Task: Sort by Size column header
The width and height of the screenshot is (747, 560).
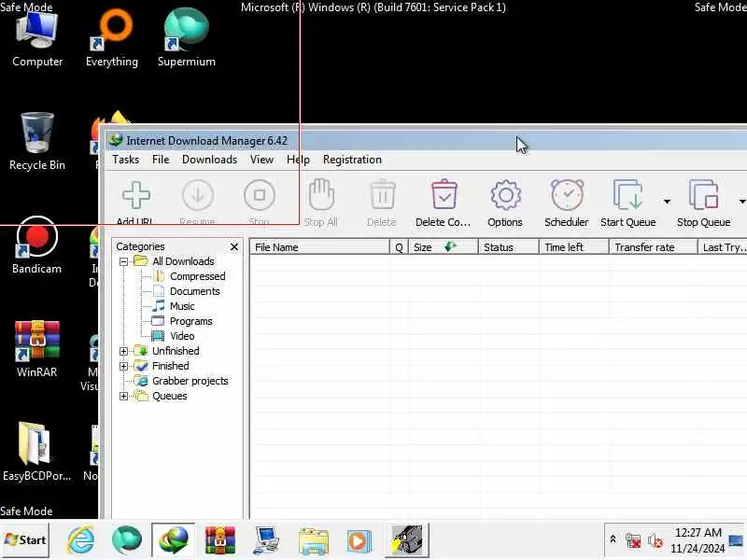Action: point(444,247)
